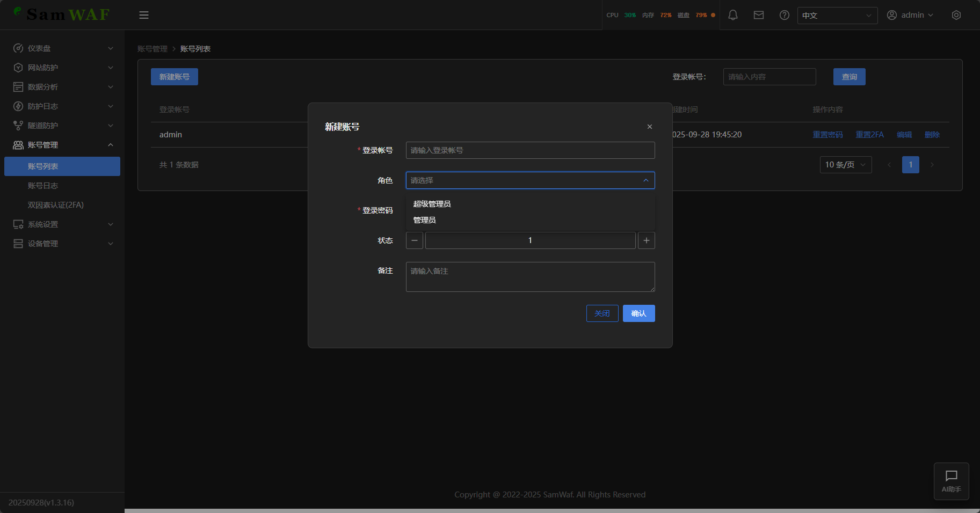Open the 10 条/页 page size dropdown
Viewport: 980px width, 513px height.
point(845,165)
